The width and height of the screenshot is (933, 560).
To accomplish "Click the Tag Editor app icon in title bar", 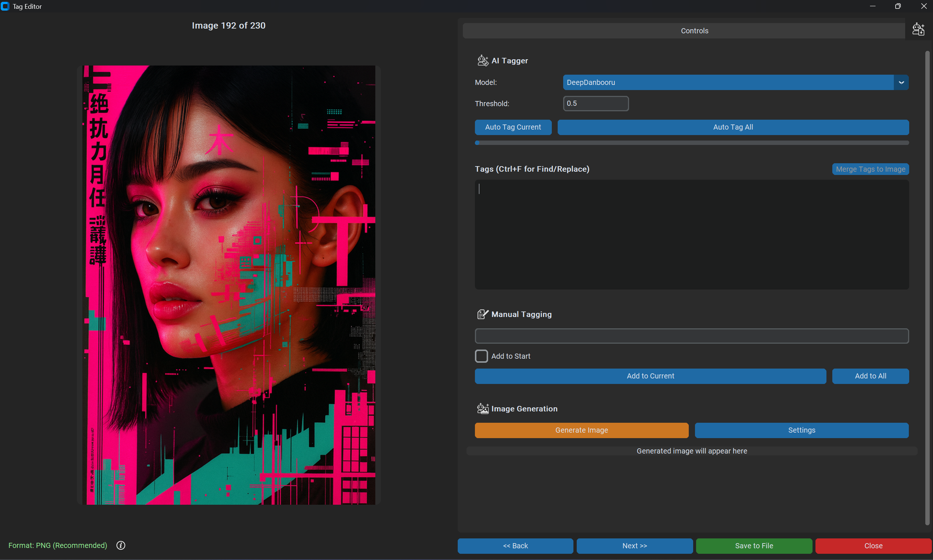I will coord(5,7).
